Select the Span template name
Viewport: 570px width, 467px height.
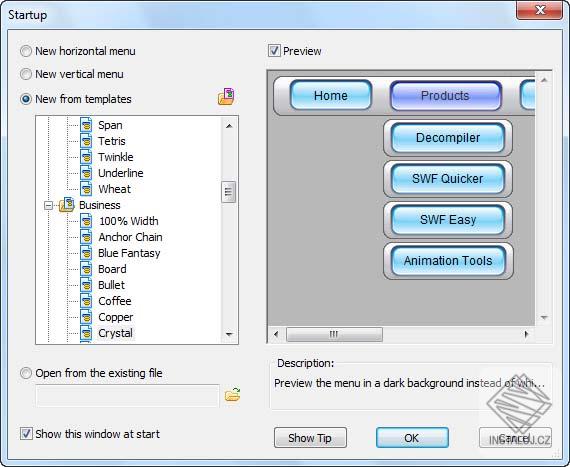pos(110,125)
